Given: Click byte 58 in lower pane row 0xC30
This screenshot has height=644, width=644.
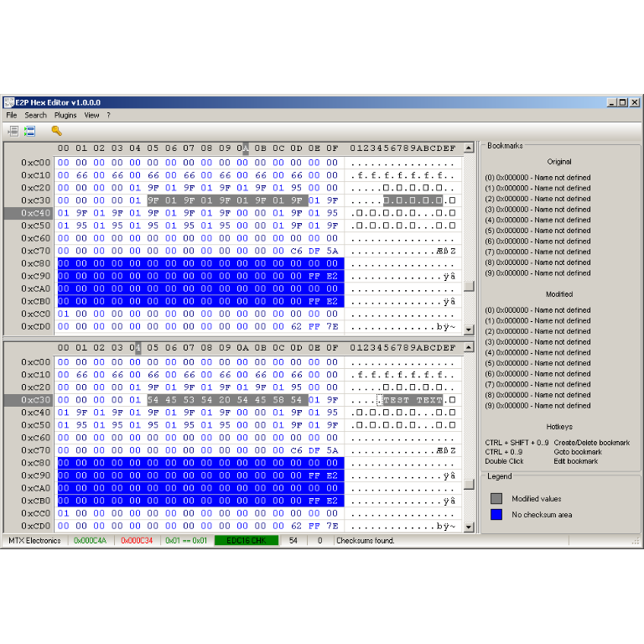Looking at the screenshot, I should coord(278,400).
